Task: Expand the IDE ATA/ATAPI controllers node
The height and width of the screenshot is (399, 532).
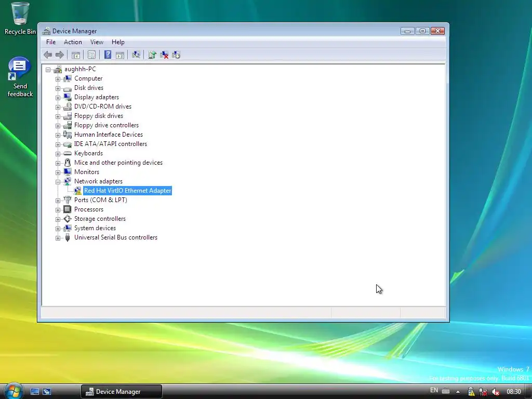Action: tap(58, 144)
